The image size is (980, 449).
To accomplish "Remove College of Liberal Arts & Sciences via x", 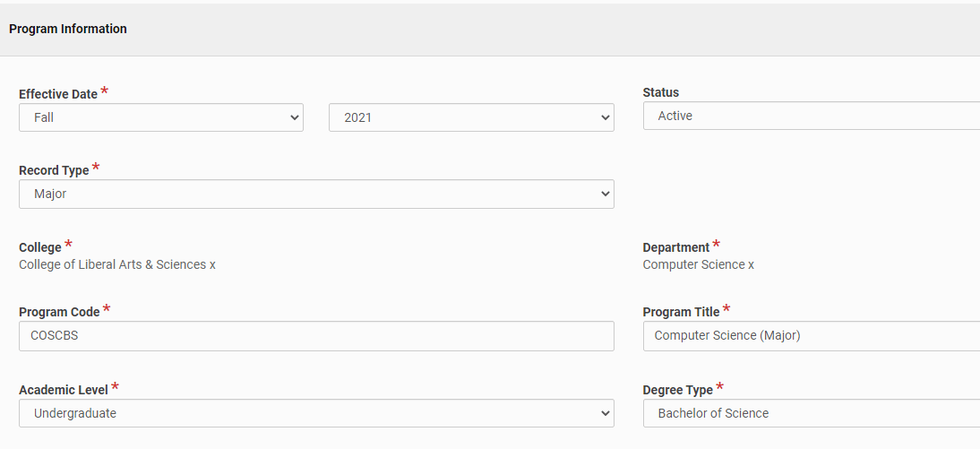I will pyautogui.click(x=212, y=265).
